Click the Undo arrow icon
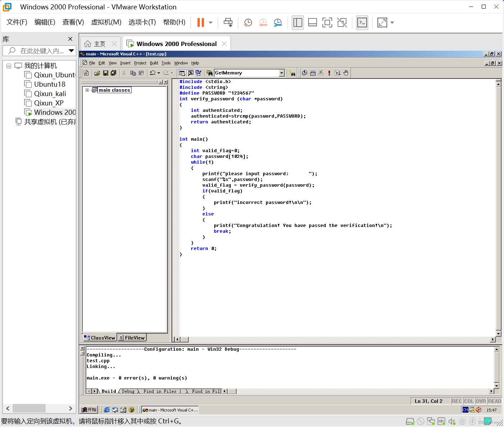Screen dimensions: 504x427 153,73
